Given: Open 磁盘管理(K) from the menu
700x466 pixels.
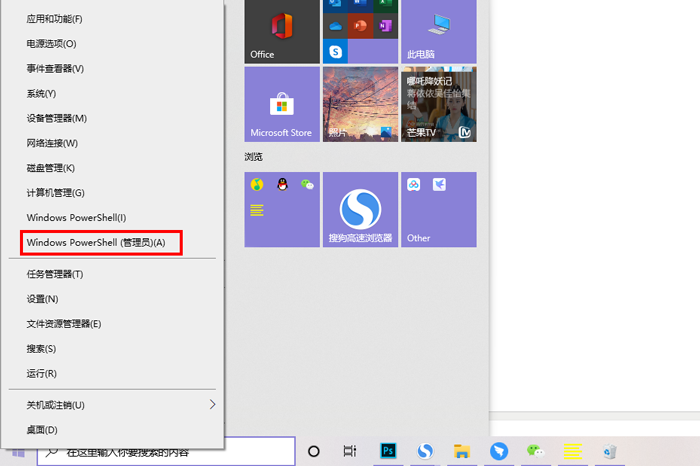Looking at the screenshot, I should coord(112,168).
